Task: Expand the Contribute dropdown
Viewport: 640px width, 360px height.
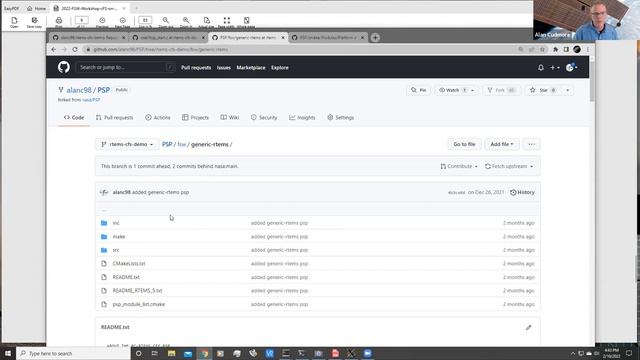Action: [x=459, y=167]
